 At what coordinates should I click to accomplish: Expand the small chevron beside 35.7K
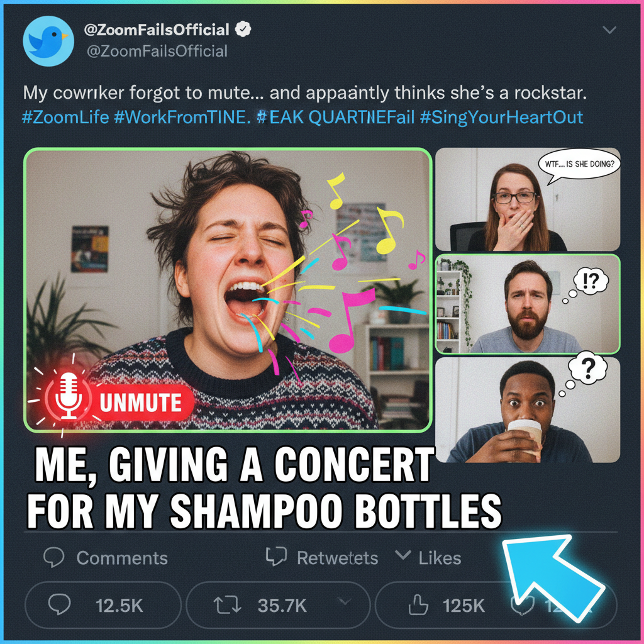tap(345, 602)
